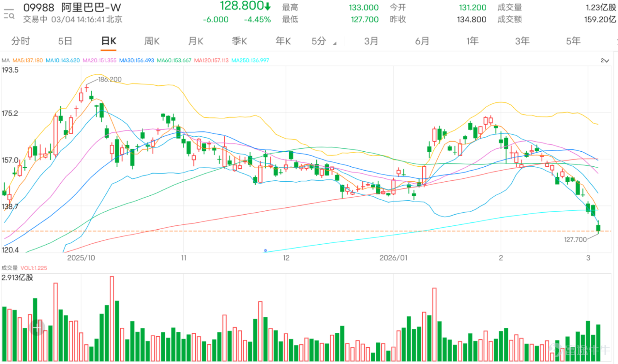The height and width of the screenshot is (364, 618).
Task: Select the 分时 intraday tab
Action: tap(20, 41)
